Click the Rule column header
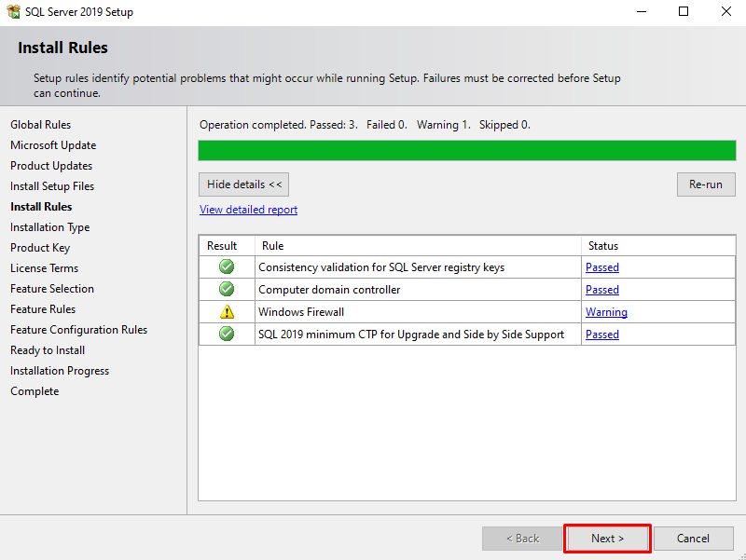 [x=272, y=246]
